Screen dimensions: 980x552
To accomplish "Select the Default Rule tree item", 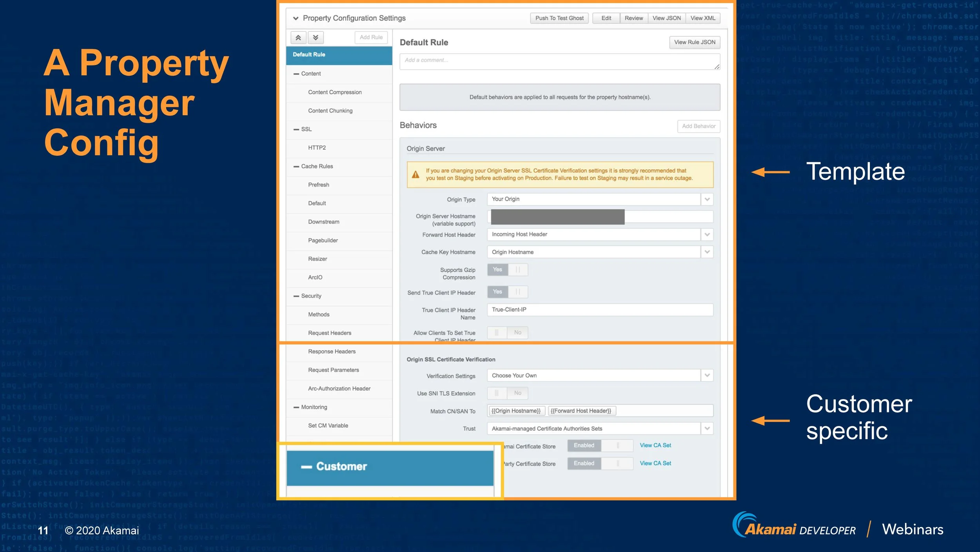I will coord(339,55).
